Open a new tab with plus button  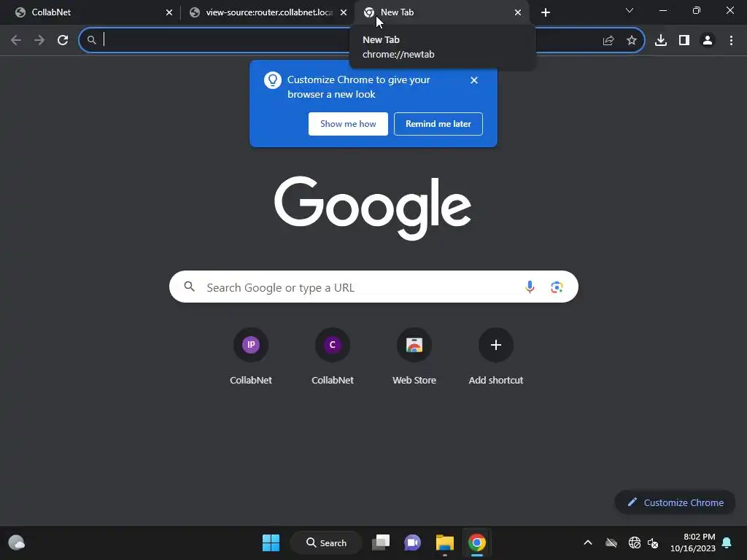click(546, 12)
